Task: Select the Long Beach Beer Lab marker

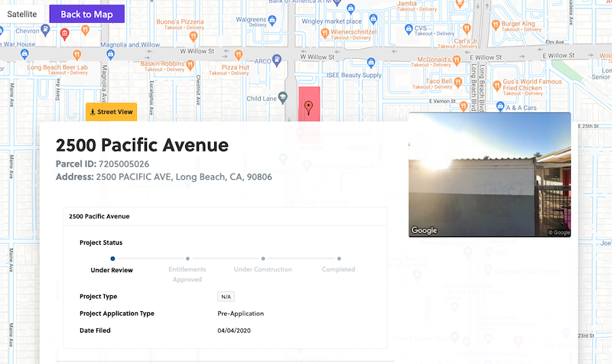Action: pos(77,54)
